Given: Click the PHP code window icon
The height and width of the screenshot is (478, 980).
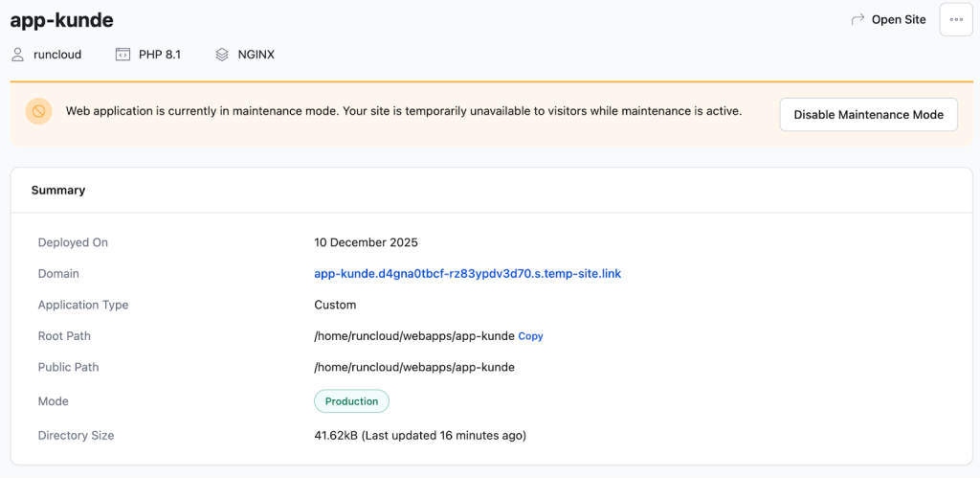Looking at the screenshot, I should pos(122,55).
